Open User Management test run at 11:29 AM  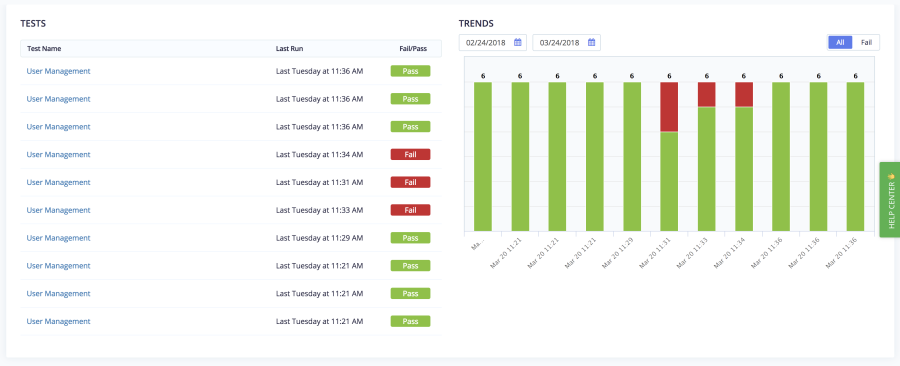pyautogui.click(x=59, y=237)
